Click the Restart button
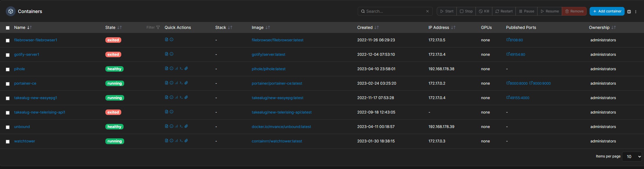The image size is (644, 169). tap(504, 11)
